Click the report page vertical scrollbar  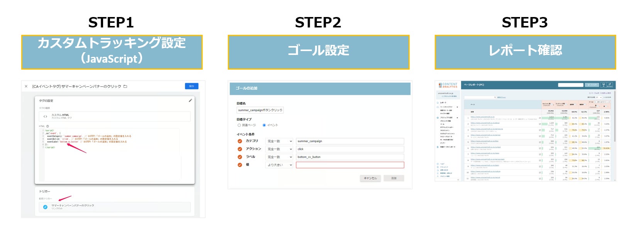[x=615, y=116]
